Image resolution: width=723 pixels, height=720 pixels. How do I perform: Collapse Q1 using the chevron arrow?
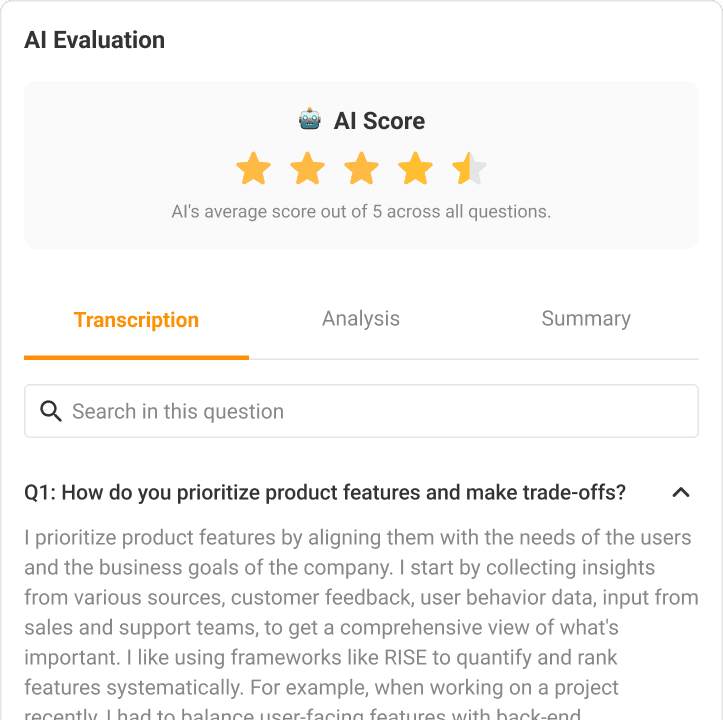(681, 492)
